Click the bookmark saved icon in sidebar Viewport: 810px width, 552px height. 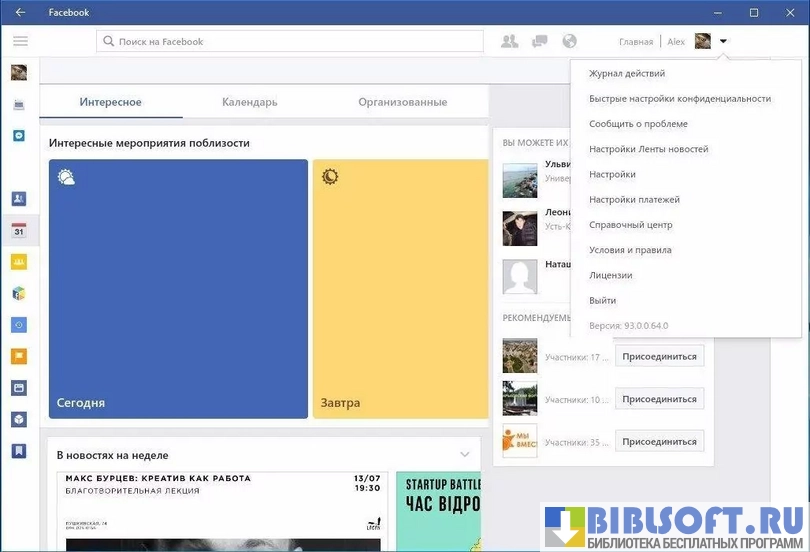click(19, 451)
